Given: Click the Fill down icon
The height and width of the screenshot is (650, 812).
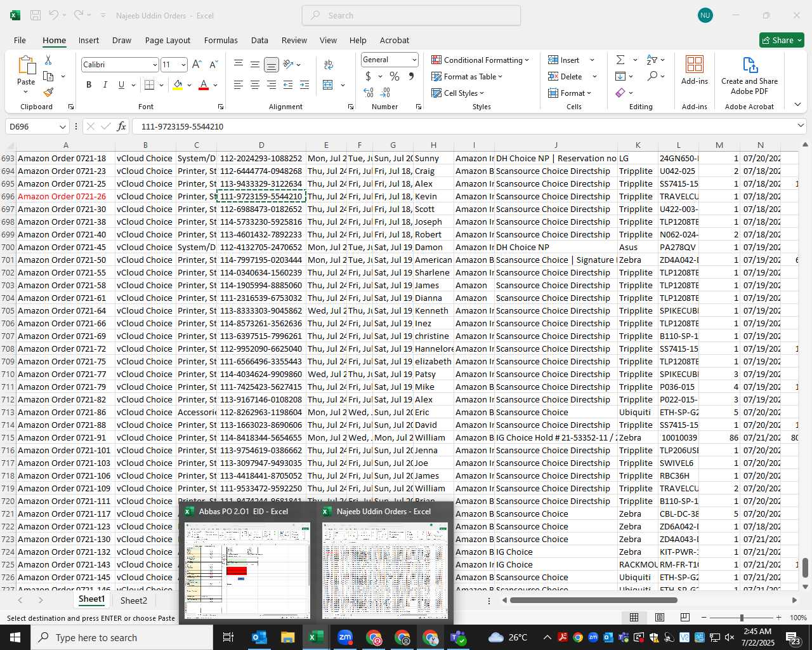Looking at the screenshot, I should coord(620,76).
